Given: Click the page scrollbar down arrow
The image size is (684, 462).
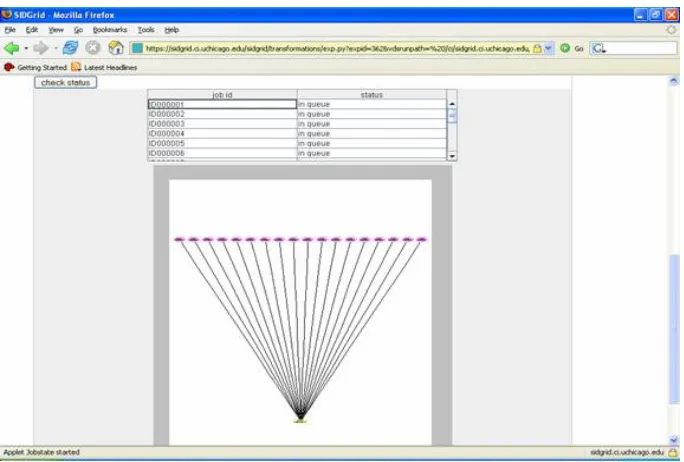Looking at the screenshot, I should click(x=674, y=440).
